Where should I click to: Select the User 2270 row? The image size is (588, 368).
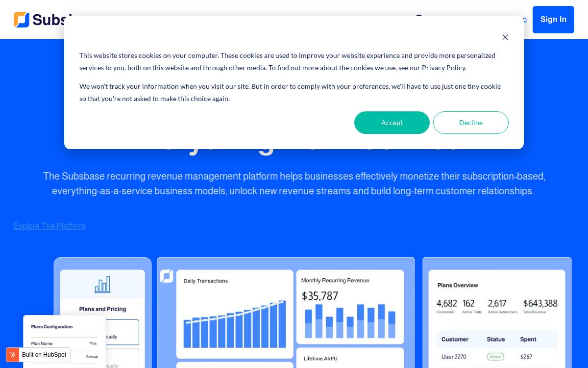[497, 357]
